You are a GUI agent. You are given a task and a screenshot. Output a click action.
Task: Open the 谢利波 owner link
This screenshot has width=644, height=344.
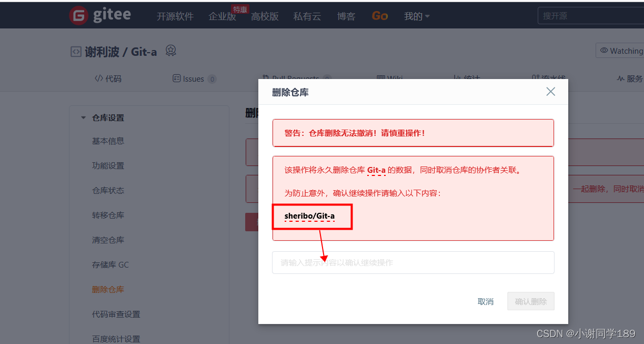pos(102,52)
